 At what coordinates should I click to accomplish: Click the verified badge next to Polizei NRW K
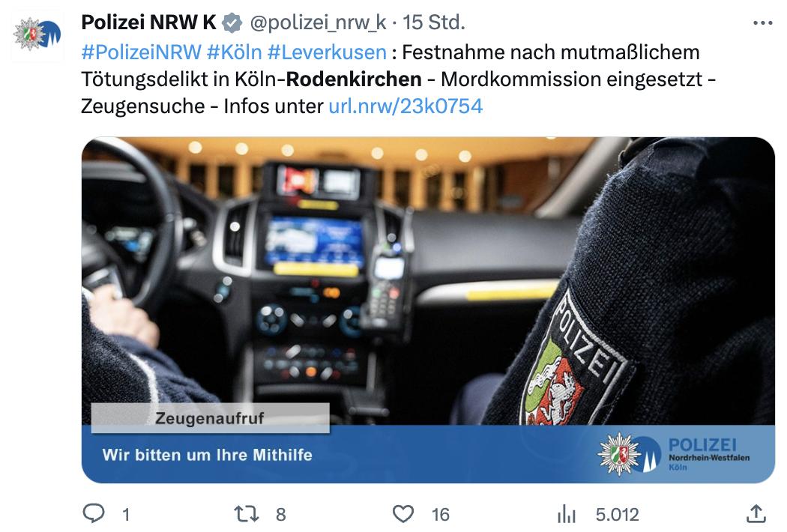232,22
